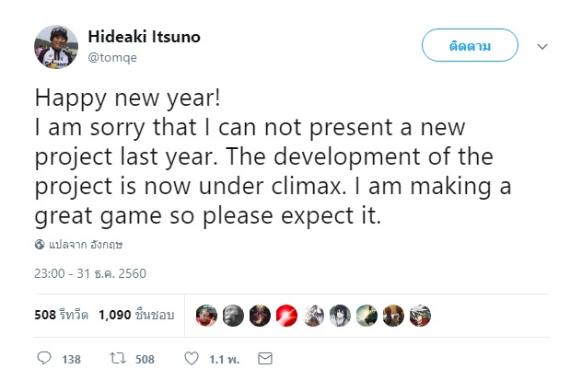Click the red circular liker avatar

pos(286,315)
